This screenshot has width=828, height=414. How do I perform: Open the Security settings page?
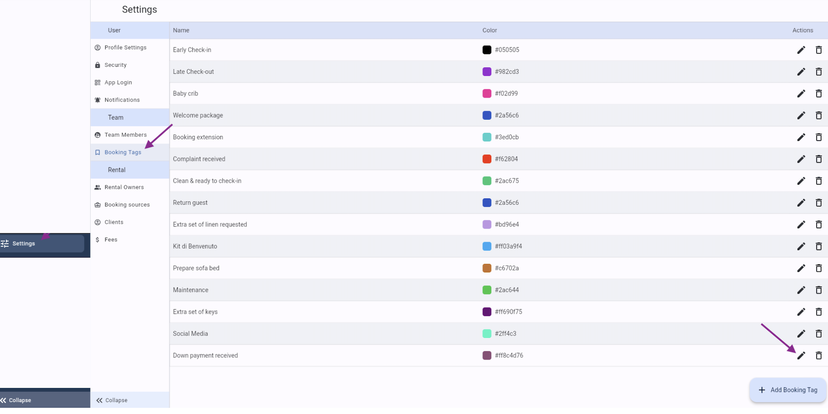pos(130,65)
